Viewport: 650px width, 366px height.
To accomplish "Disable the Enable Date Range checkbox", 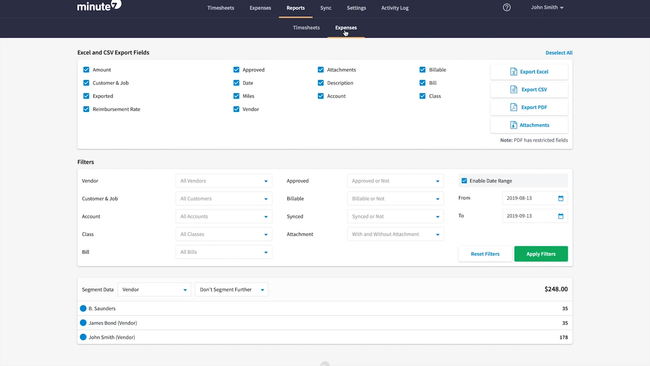I will 464,181.
